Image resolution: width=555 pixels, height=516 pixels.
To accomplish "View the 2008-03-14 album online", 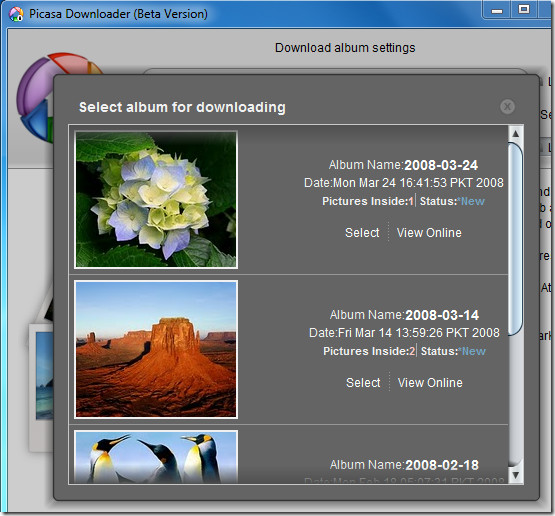I will (430, 383).
